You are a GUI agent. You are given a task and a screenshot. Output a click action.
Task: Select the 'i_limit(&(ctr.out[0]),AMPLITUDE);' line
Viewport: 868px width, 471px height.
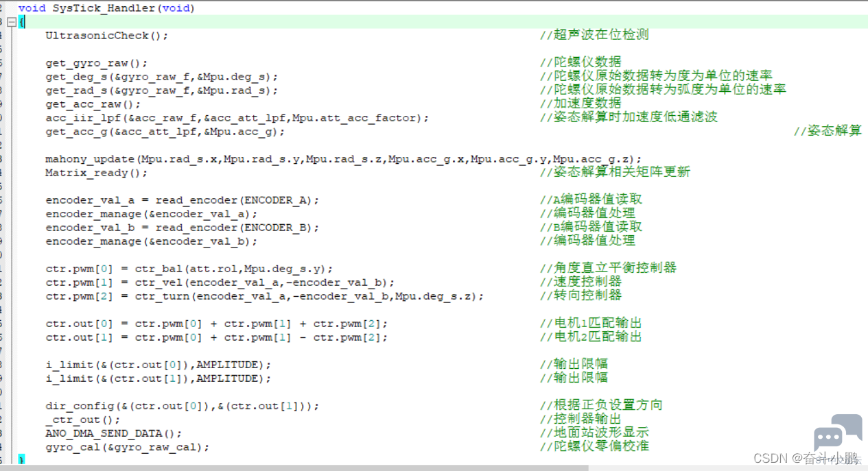point(158,364)
